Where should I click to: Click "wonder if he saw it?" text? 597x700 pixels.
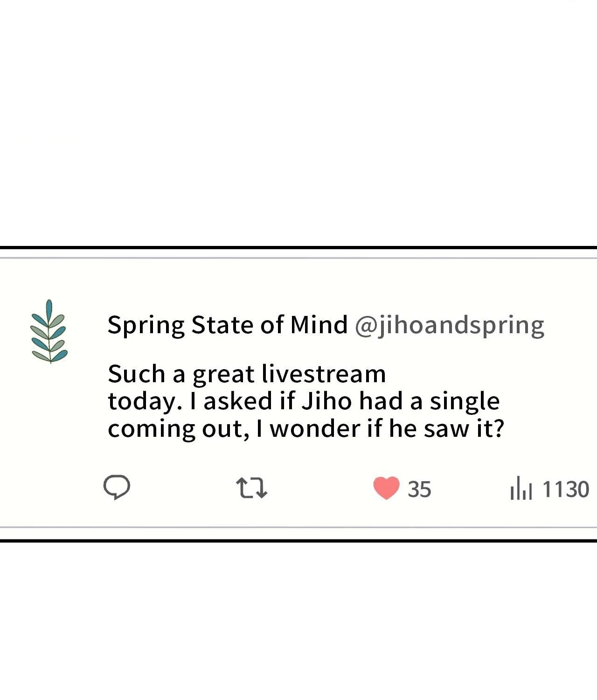coord(387,428)
